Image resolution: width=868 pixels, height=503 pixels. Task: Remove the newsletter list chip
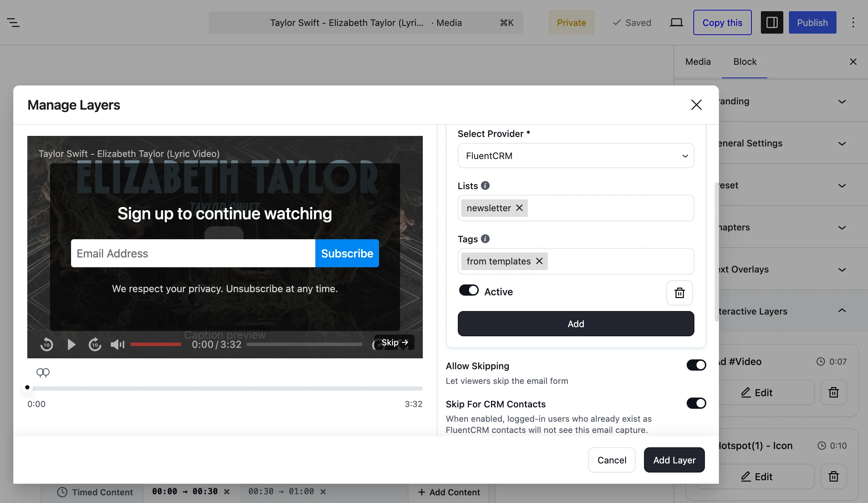point(519,208)
